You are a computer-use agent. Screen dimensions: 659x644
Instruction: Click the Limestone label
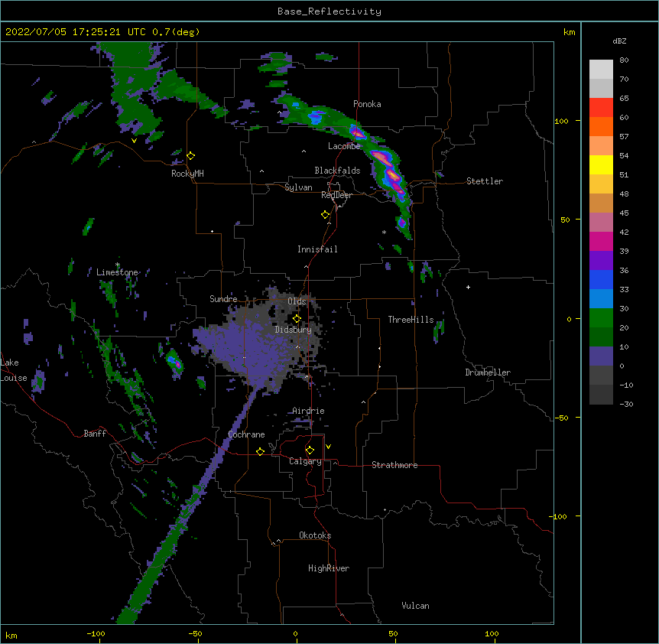tap(117, 272)
